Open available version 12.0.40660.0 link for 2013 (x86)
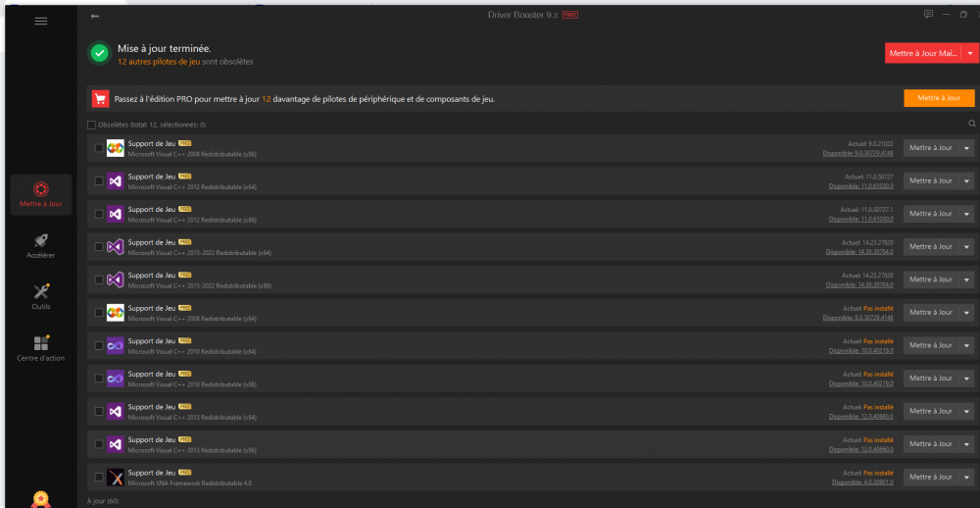This screenshot has height=508, width=980. [x=861, y=449]
